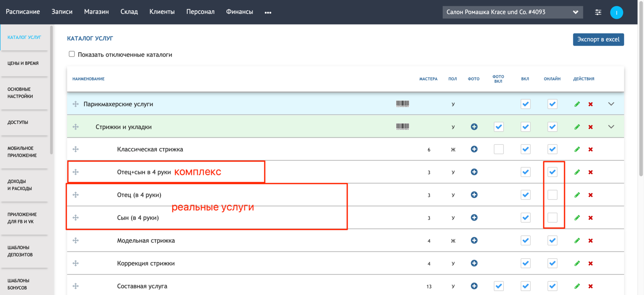
Task: Enable Показать отключенные каталоги checkbox
Action: (72, 54)
